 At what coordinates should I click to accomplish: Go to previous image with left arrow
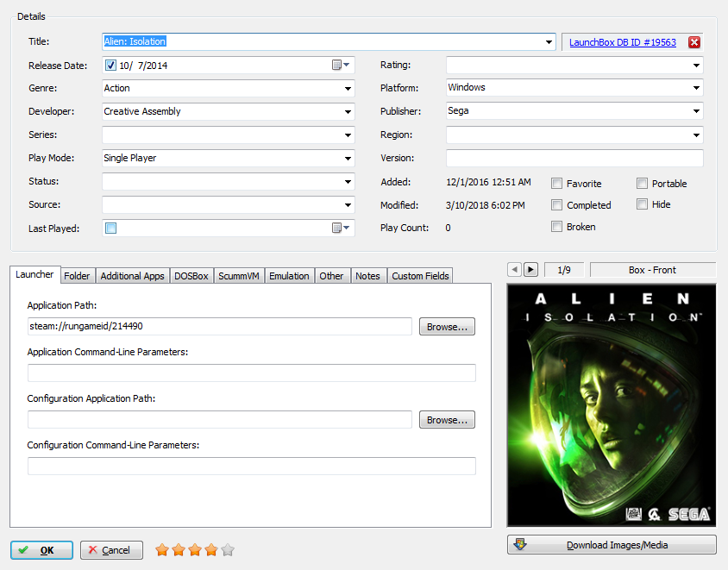click(515, 270)
